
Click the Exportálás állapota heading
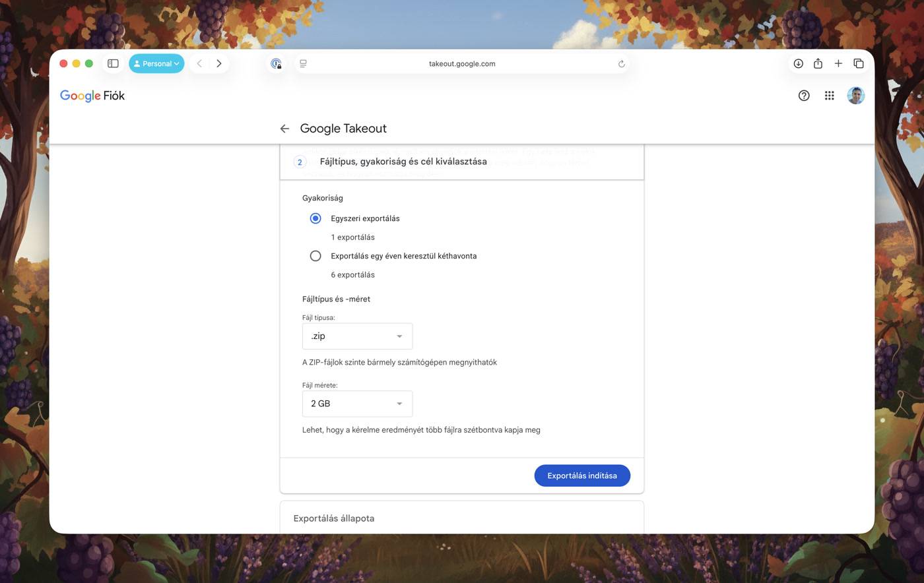point(334,518)
